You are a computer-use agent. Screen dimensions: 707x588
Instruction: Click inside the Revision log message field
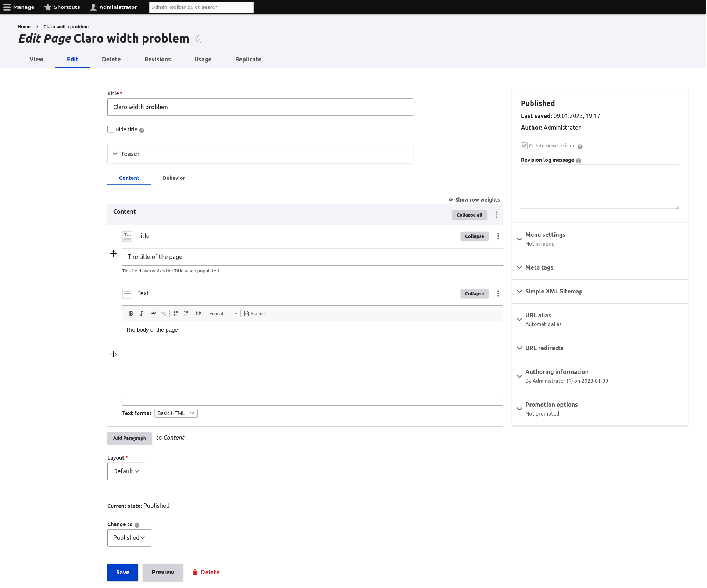point(599,186)
